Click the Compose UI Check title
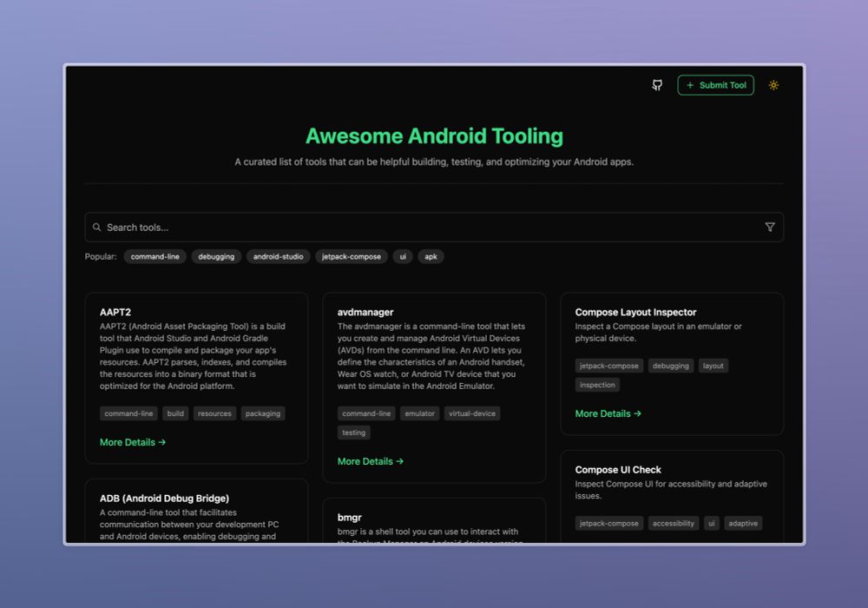868x608 pixels. pos(618,470)
